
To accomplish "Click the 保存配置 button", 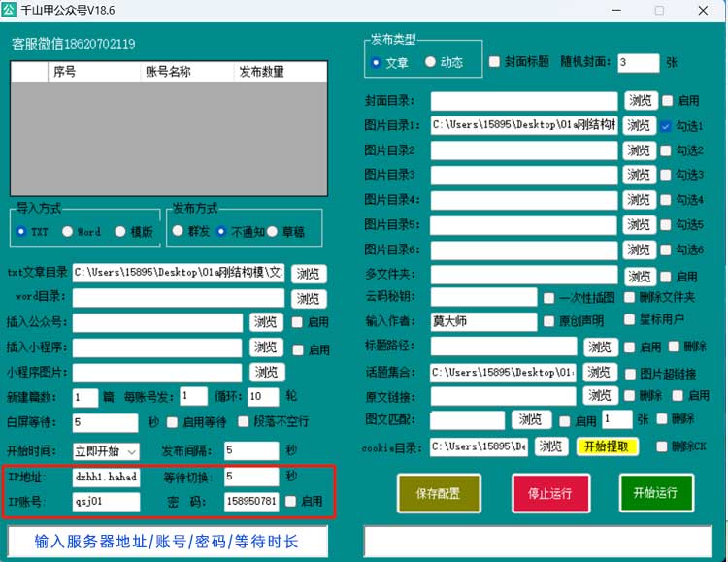I will tap(439, 493).
